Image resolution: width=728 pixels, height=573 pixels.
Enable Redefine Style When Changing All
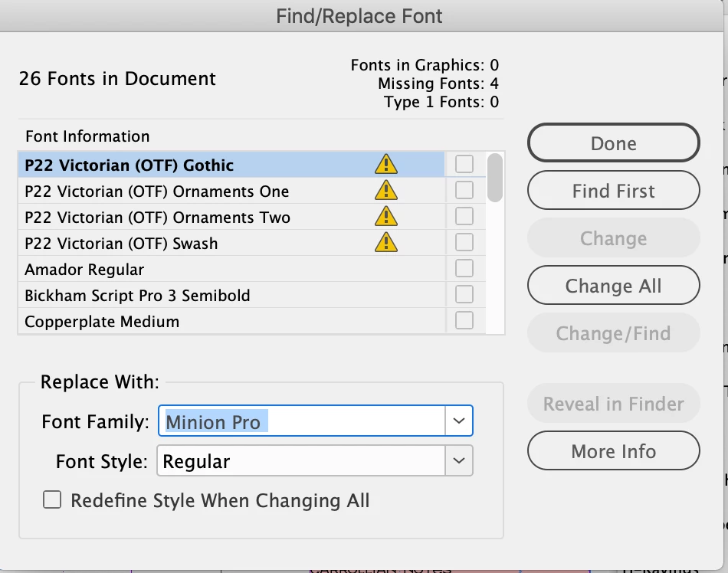(x=52, y=499)
